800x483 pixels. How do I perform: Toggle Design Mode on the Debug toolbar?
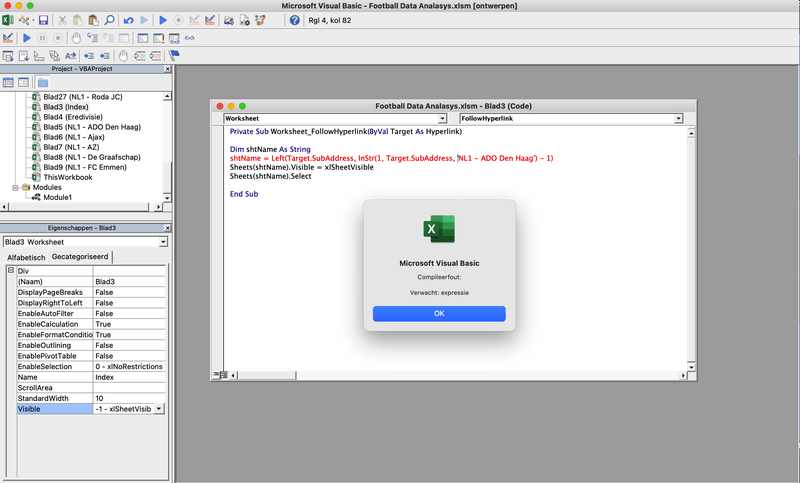coord(8,38)
